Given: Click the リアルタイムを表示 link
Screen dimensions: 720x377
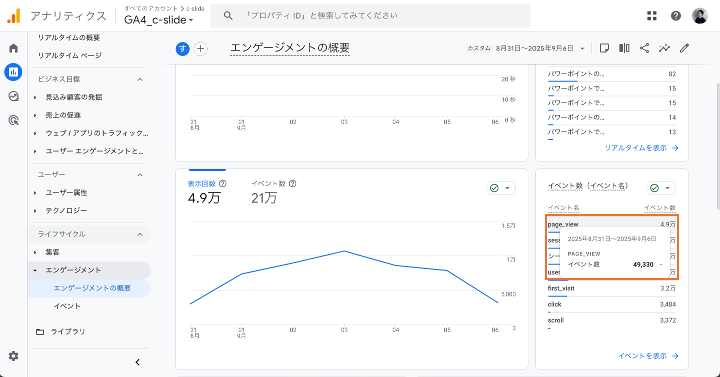Looking at the screenshot, I should click(641, 148).
